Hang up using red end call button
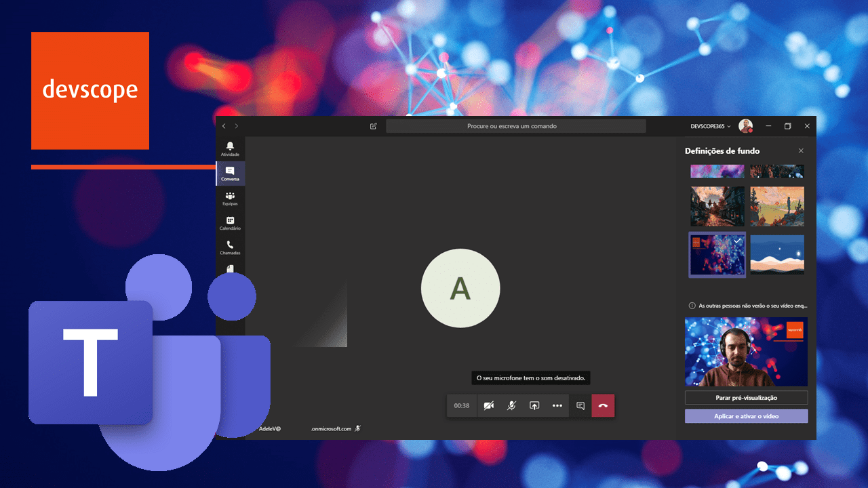 [603, 405]
